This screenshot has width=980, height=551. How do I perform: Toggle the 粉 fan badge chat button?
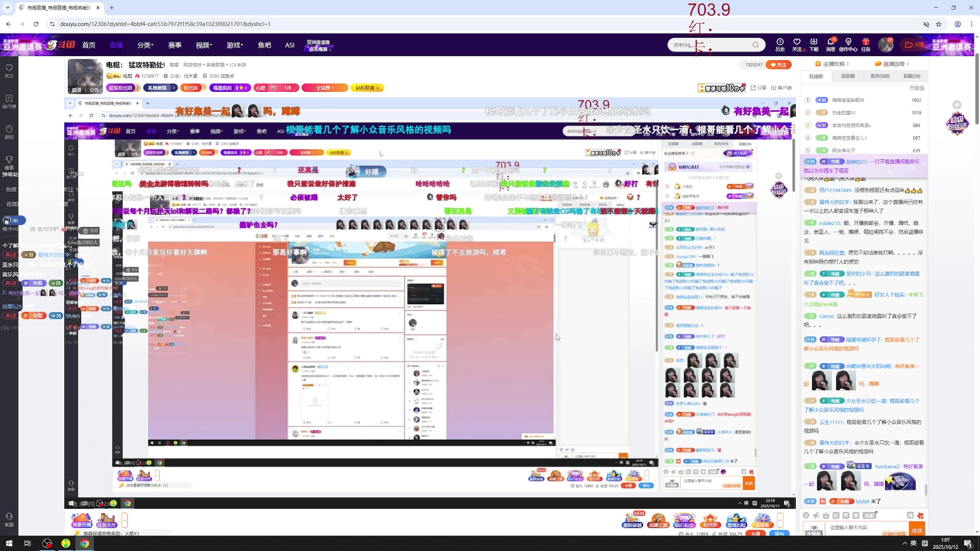(x=836, y=515)
